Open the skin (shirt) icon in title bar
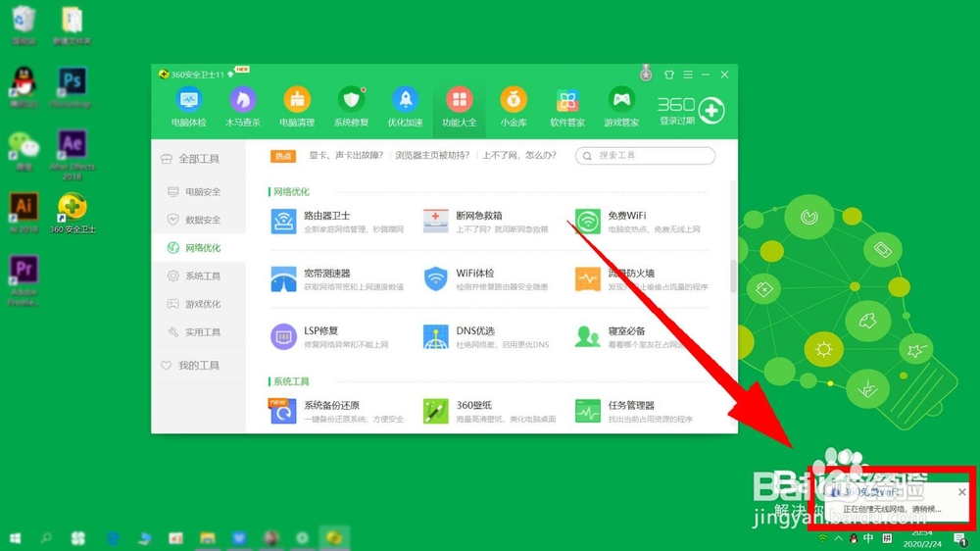The height and width of the screenshot is (551, 980). coord(668,75)
